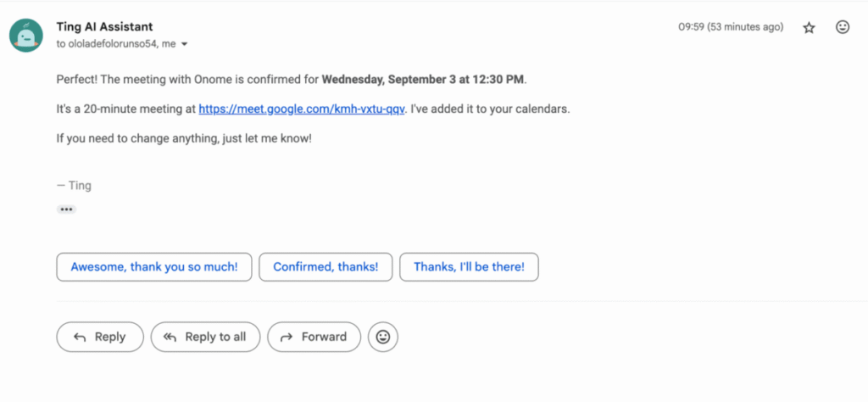Click the text 'I've added it to your calendars'

(x=491, y=109)
